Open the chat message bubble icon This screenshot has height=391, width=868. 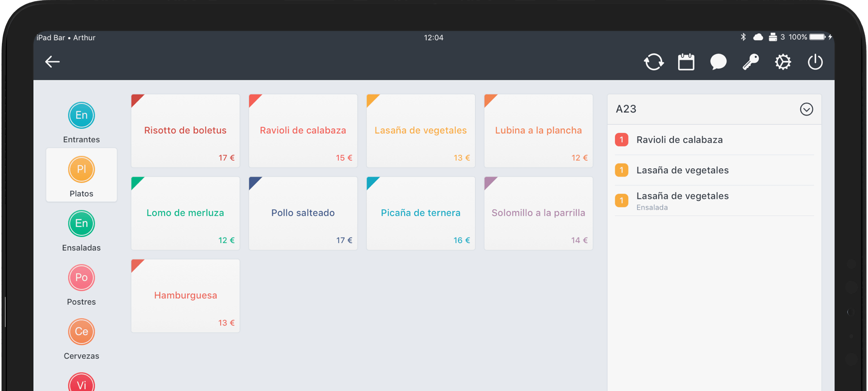click(x=718, y=62)
